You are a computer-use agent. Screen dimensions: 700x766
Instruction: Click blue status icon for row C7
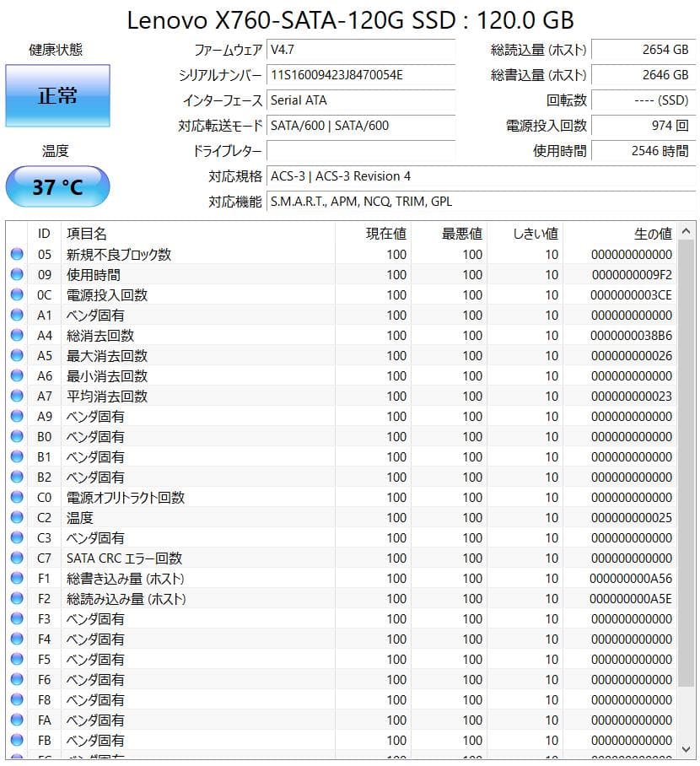pos(17,558)
